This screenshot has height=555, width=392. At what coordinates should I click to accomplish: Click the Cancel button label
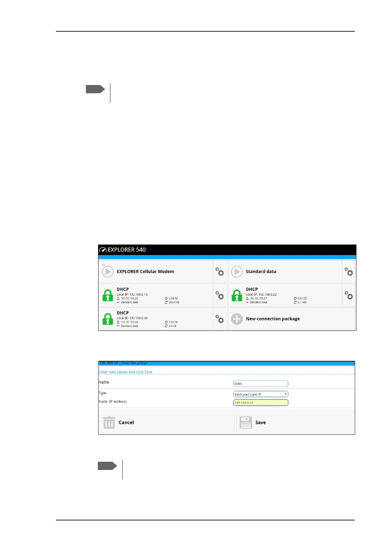pyautogui.click(x=126, y=423)
